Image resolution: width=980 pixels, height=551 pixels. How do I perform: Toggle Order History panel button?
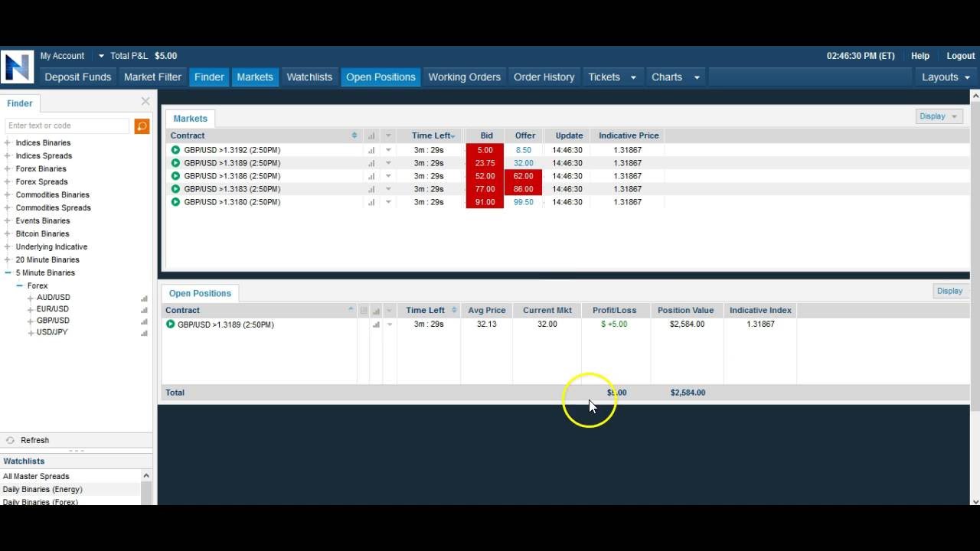coord(544,77)
